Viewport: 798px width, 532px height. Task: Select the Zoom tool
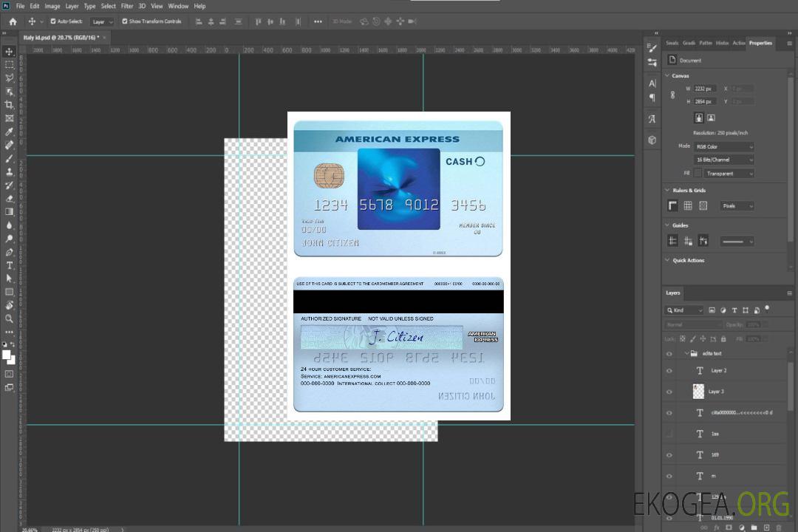[x=10, y=318]
